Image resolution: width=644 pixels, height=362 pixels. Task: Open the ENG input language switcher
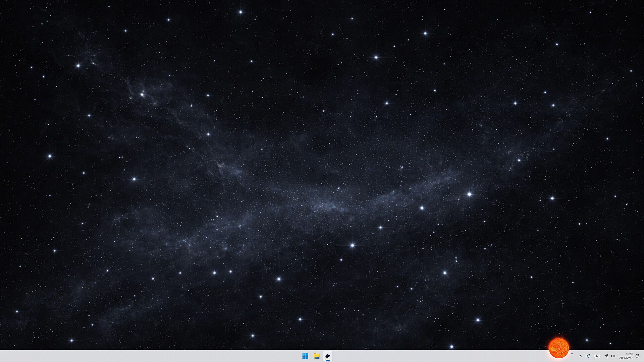pos(597,356)
